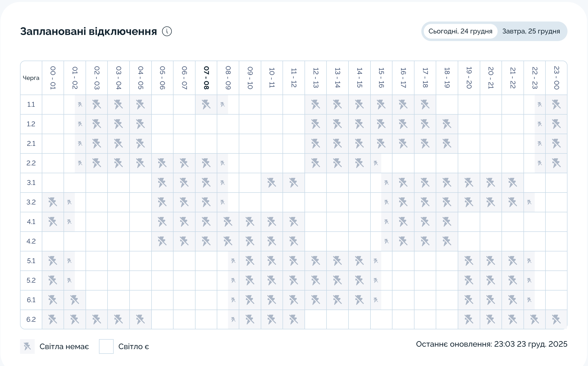Click the Черга column header

click(x=31, y=78)
